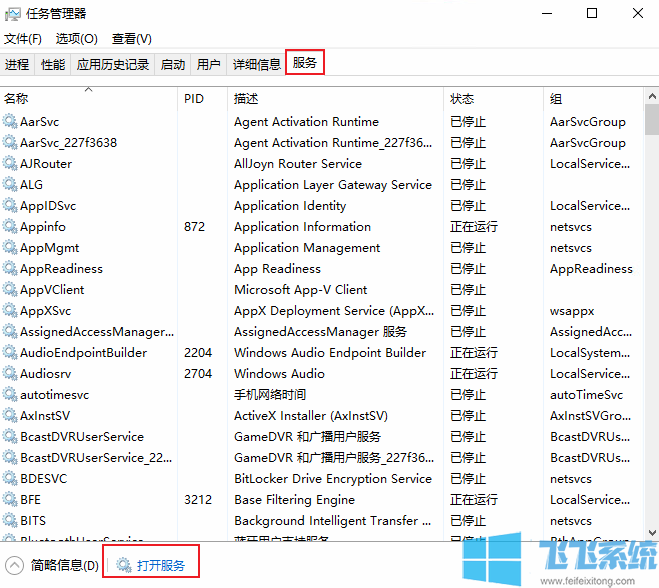Click the gear icon next to AJRouter
This screenshot has width=659, height=588.
(x=10, y=164)
